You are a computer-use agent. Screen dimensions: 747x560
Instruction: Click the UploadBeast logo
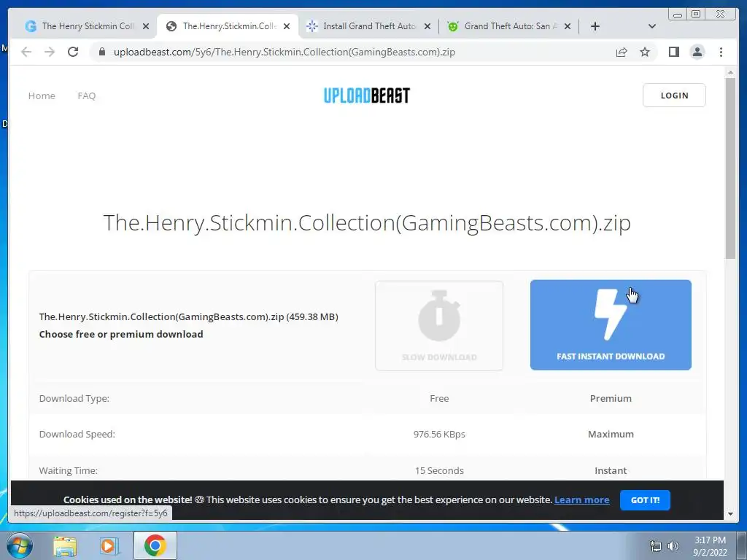[x=367, y=96]
